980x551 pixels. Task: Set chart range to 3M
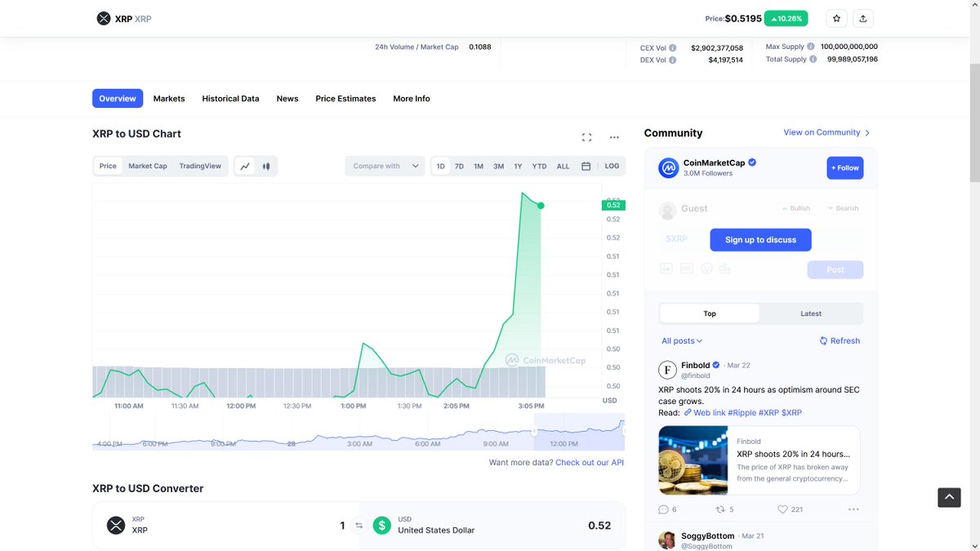[x=498, y=166]
